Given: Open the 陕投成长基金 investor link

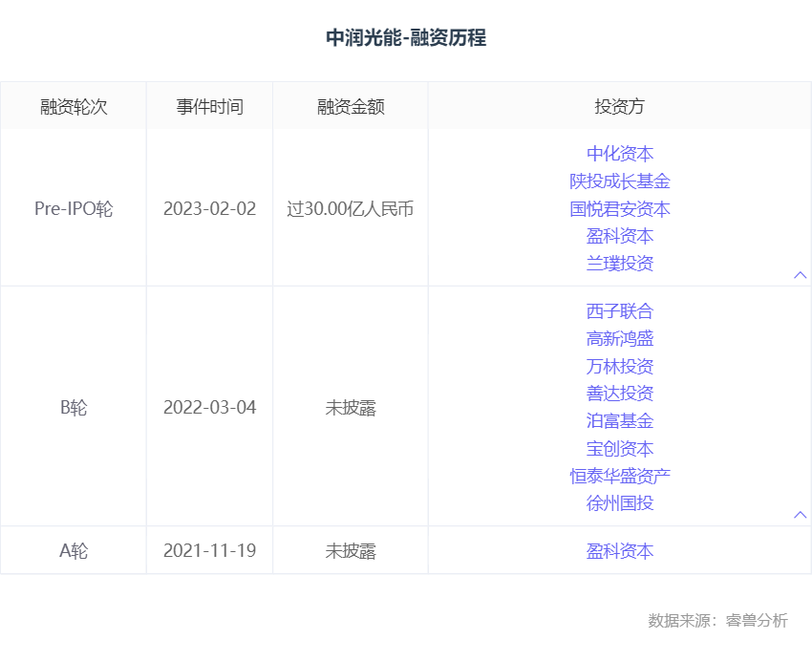Looking at the screenshot, I should click(620, 181).
